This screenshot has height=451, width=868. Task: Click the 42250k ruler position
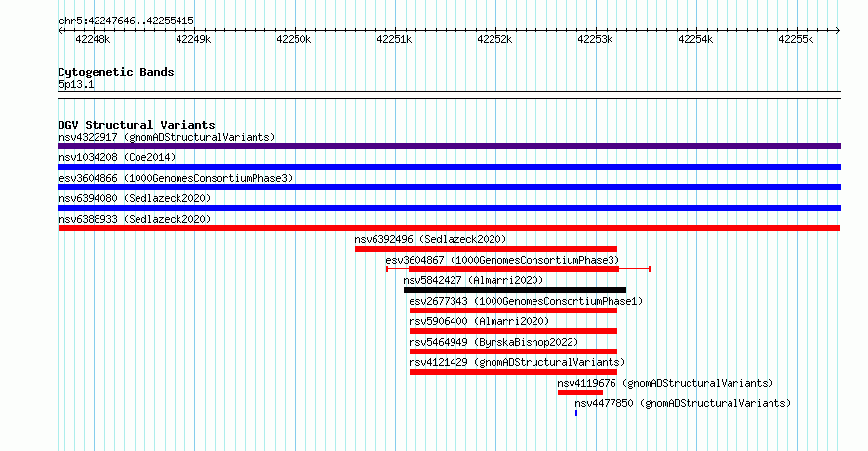click(294, 39)
